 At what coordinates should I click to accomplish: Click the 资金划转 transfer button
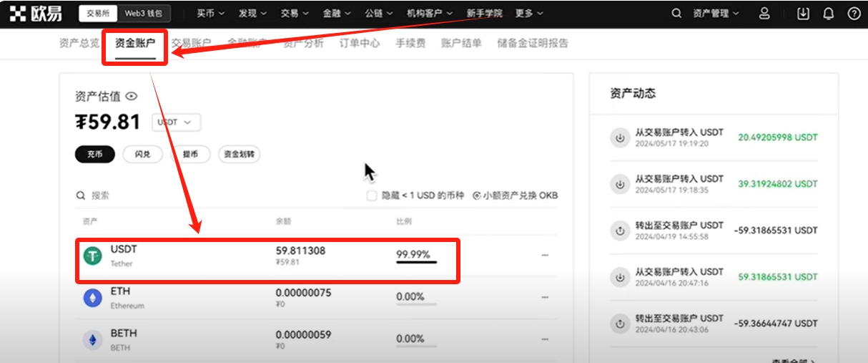(x=239, y=154)
